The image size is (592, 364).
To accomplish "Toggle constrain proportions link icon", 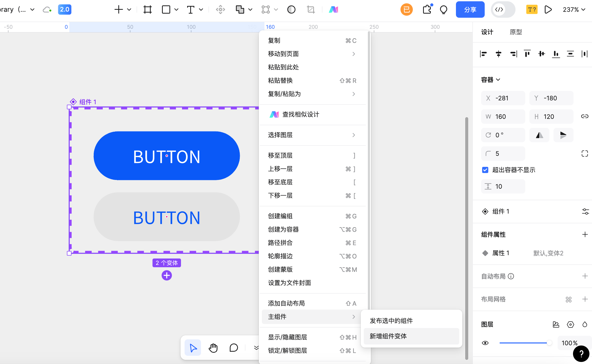I will pos(585,117).
